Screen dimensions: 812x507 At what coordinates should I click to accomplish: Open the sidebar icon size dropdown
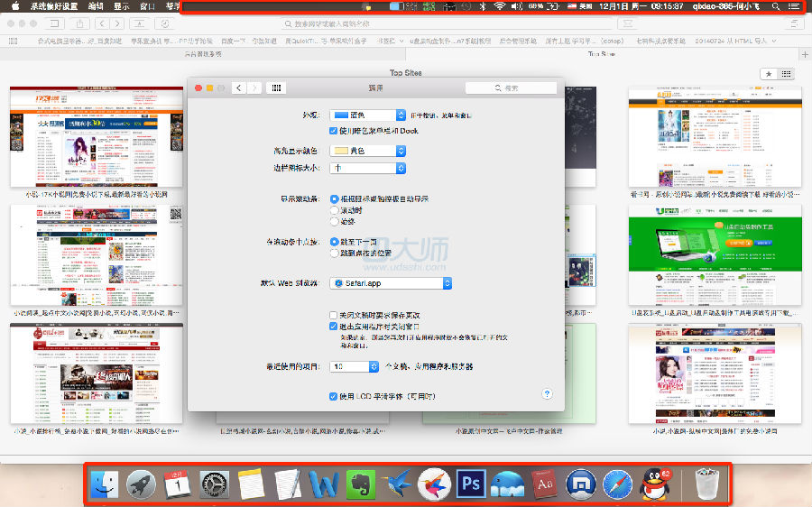coord(368,168)
